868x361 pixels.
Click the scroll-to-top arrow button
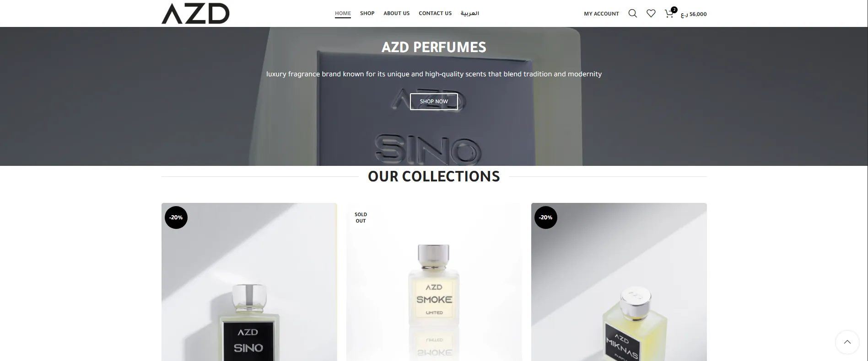click(847, 342)
